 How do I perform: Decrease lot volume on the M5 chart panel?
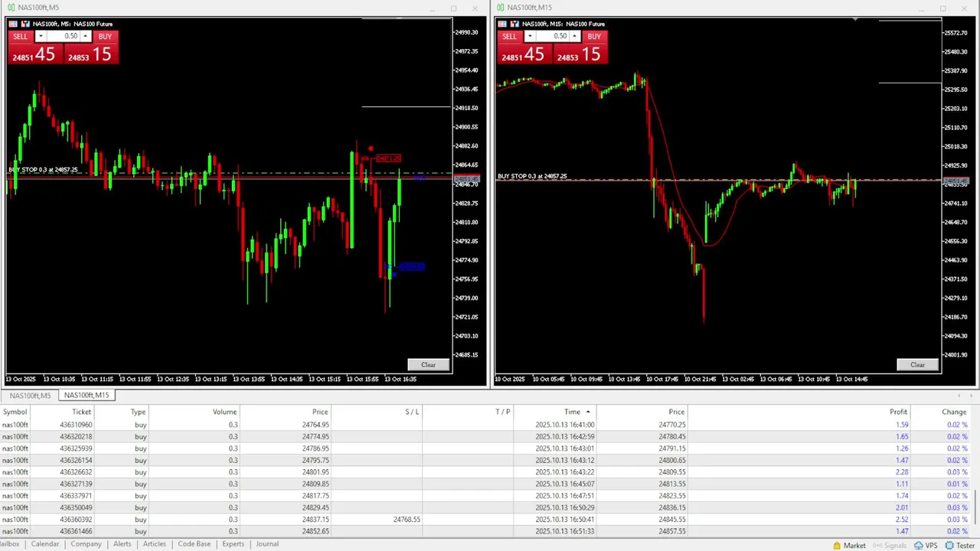point(40,36)
